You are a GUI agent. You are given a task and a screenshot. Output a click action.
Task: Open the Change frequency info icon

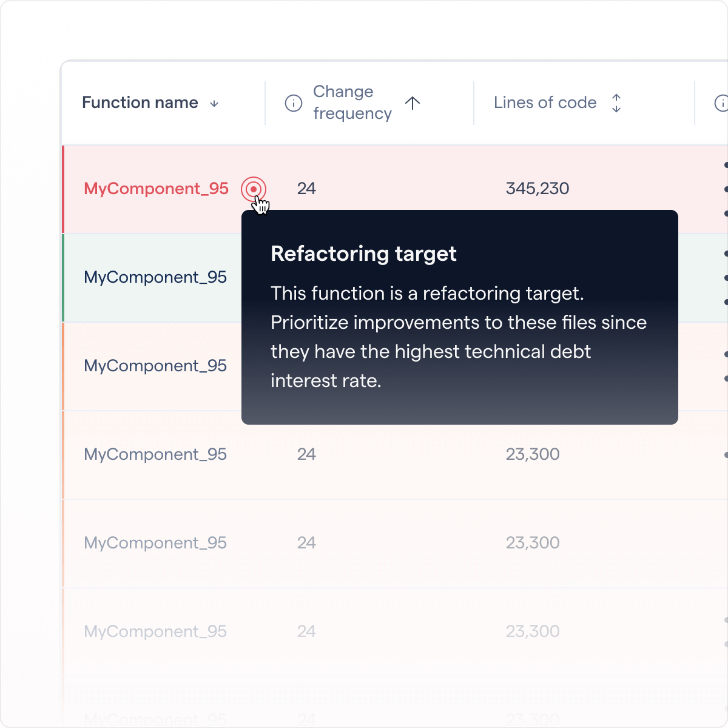(294, 103)
